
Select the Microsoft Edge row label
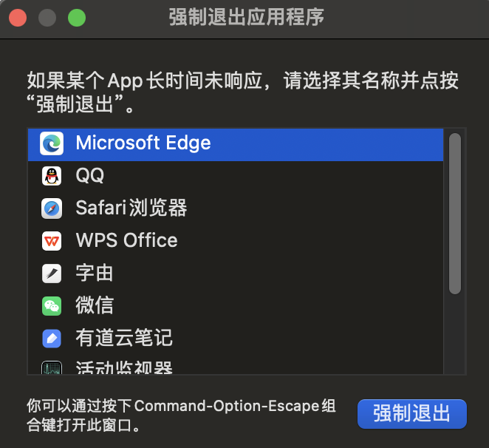tap(143, 143)
